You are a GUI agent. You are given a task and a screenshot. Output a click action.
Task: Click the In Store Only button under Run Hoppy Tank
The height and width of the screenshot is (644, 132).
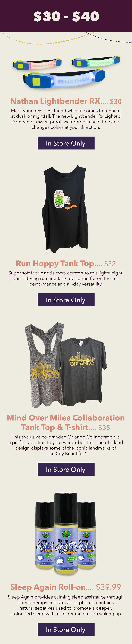[x=66, y=300]
